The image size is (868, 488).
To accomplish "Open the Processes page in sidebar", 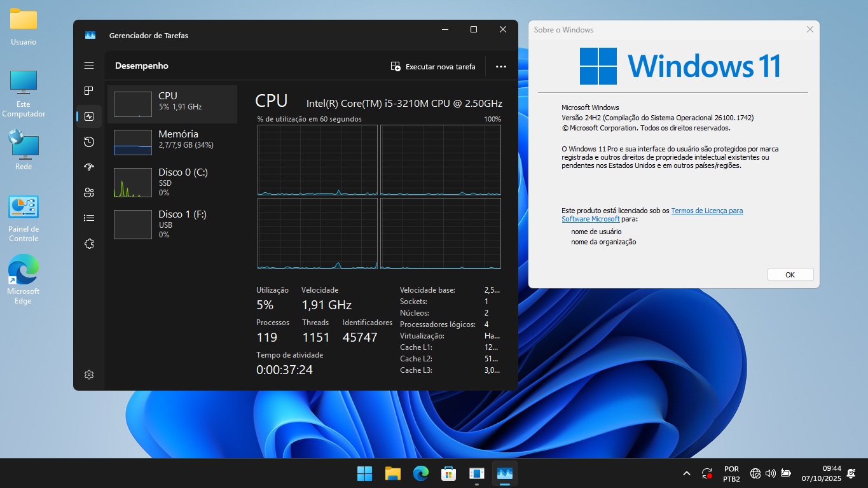I will coord(89,91).
